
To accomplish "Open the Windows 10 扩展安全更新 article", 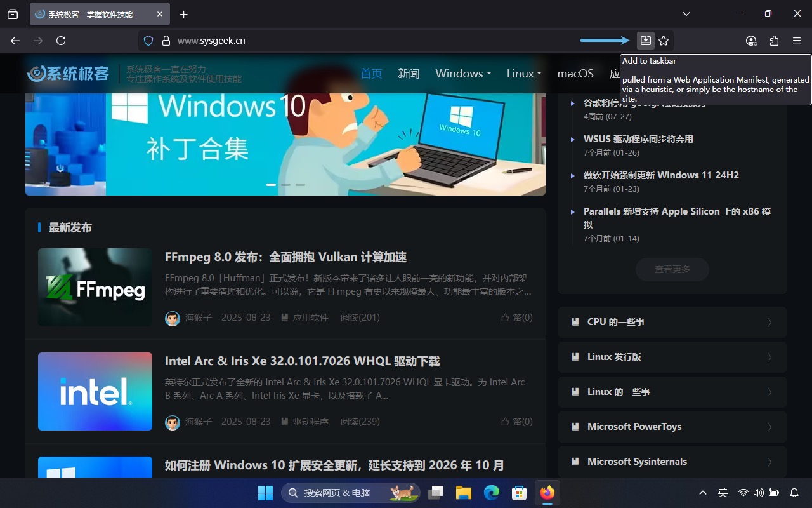I will click(x=334, y=465).
